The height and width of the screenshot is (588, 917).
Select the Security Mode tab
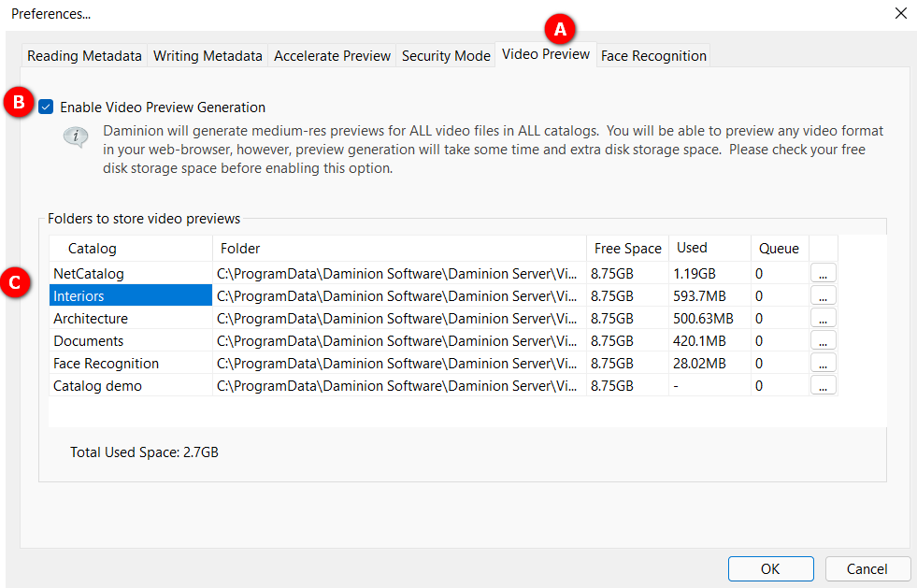point(446,56)
